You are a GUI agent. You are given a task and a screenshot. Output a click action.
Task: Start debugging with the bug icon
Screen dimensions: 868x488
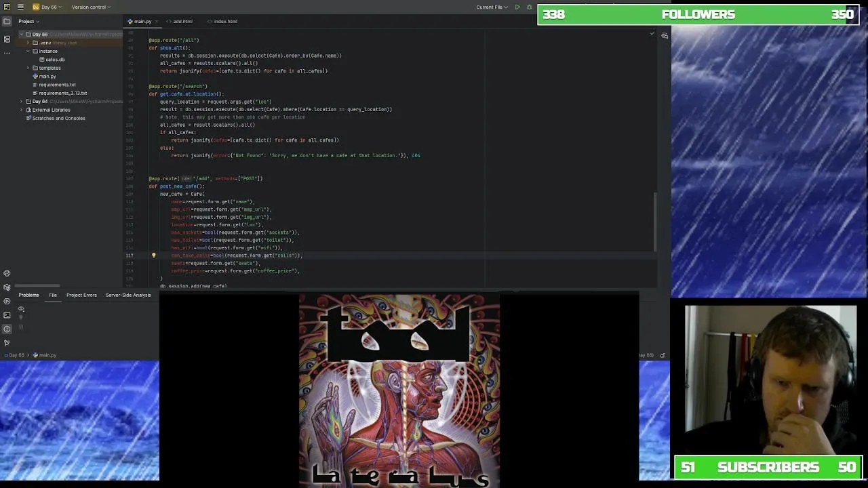tap(529, 7)
